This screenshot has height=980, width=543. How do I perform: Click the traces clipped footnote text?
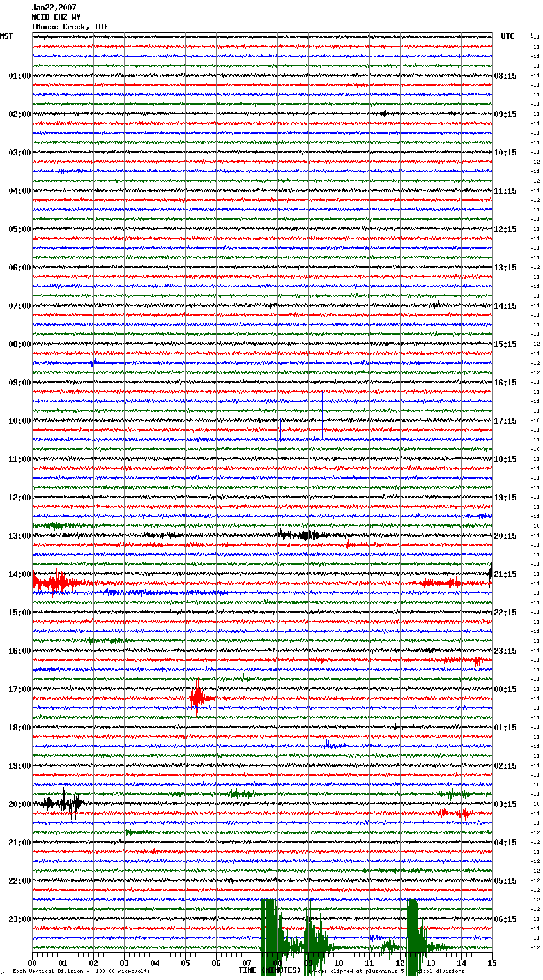click(x=385, y=971)
